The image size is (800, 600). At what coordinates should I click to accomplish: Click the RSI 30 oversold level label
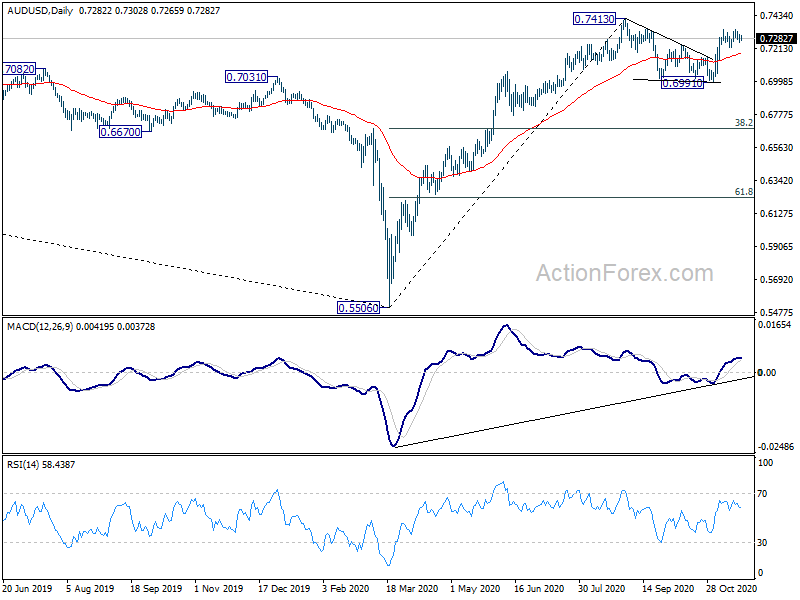[762, 542]
